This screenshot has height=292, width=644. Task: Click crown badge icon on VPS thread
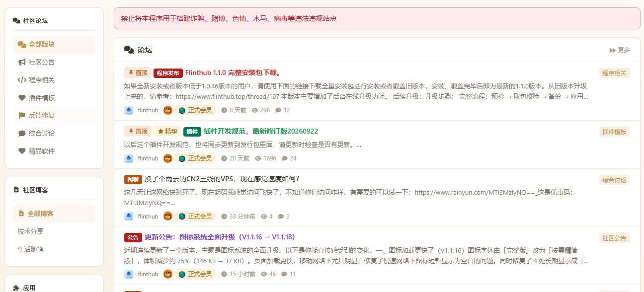click(x=168, y=217)
